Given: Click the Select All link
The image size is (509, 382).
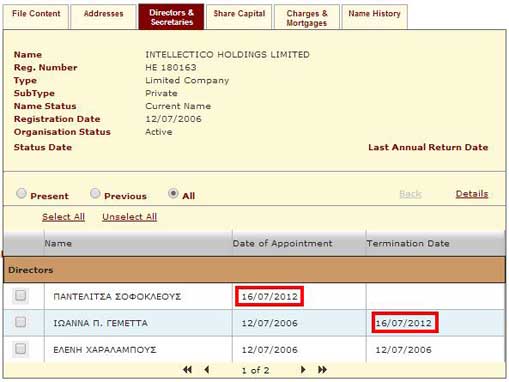Looking at the screenshot, I should coord(63,217).
